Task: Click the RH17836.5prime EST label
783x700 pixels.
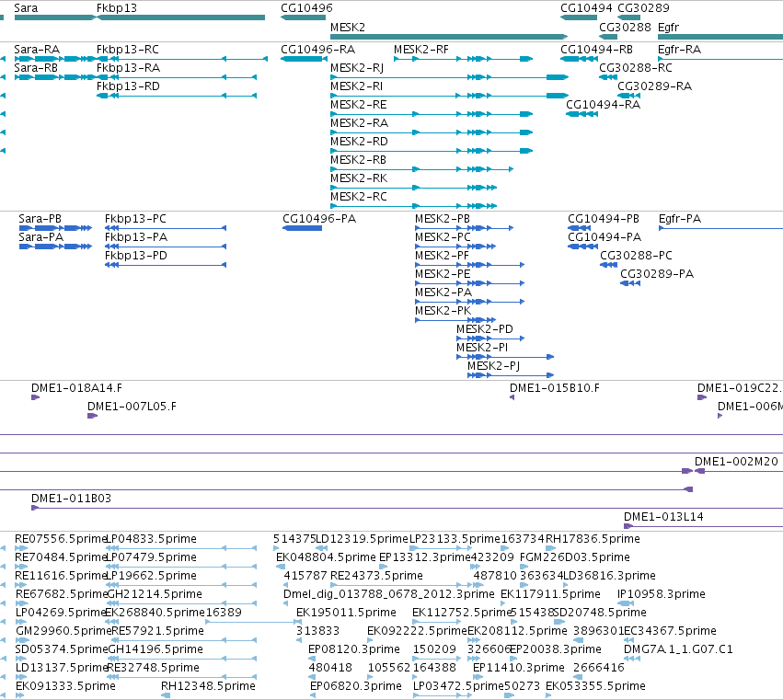Action: pyautogui.click(x=593, y=539)
